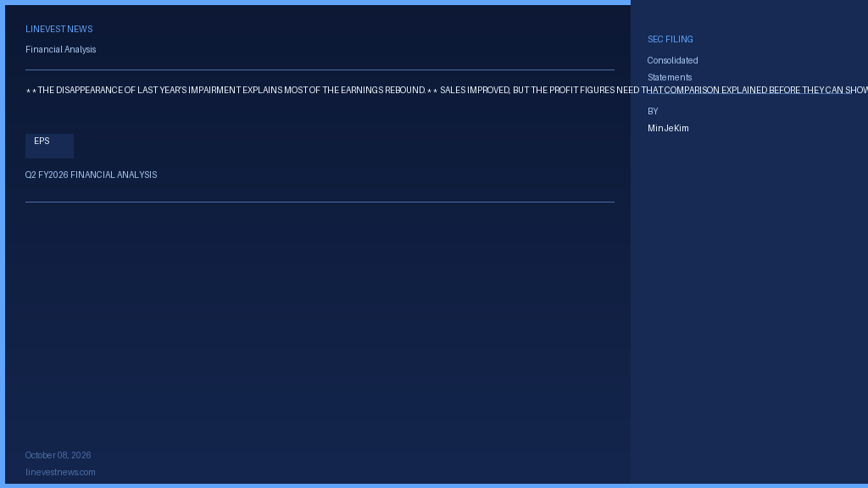Click the divider line under Financial Analysis
Screen dimensions: 868x488
pos(320,69)
